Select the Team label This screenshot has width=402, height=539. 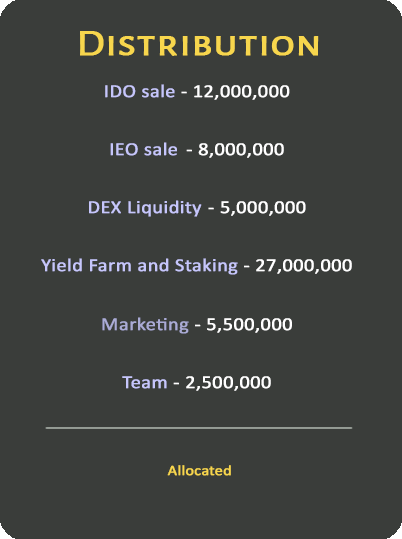pos(145,383)
